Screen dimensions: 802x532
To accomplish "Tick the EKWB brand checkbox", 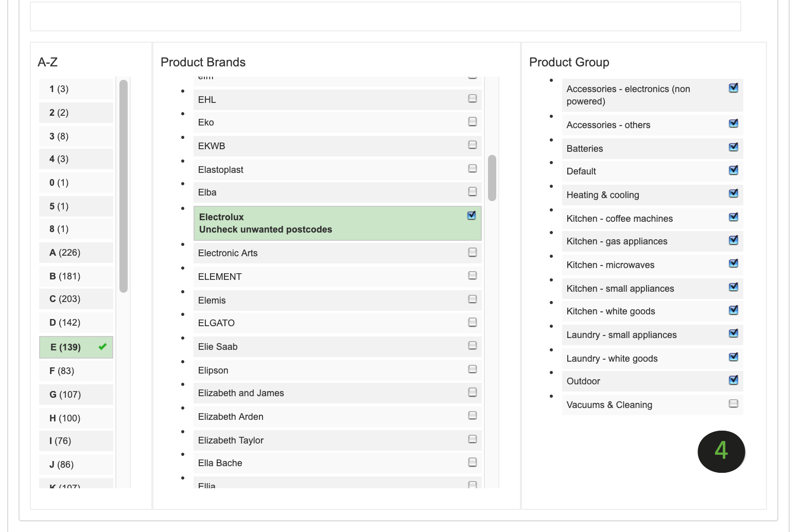I will [472, 145].
